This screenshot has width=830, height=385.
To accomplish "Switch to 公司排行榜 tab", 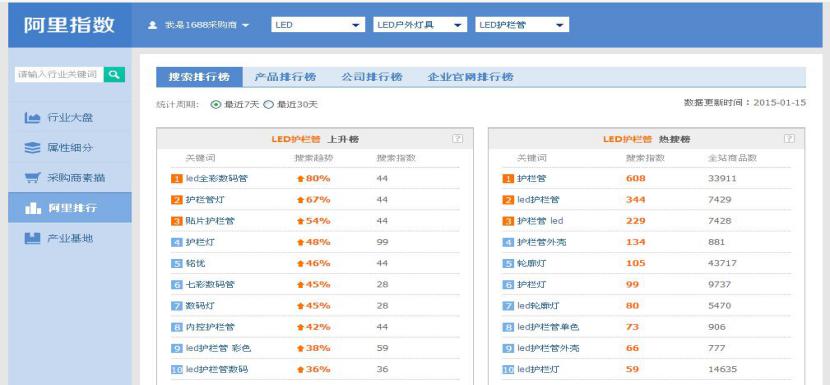I will click(x=372, y=77).
